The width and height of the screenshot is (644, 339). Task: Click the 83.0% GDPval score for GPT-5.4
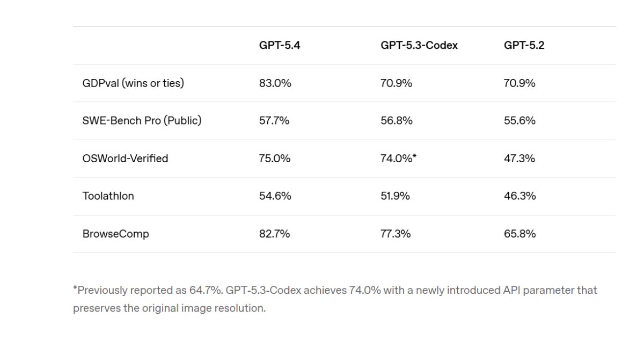(275, 83)
